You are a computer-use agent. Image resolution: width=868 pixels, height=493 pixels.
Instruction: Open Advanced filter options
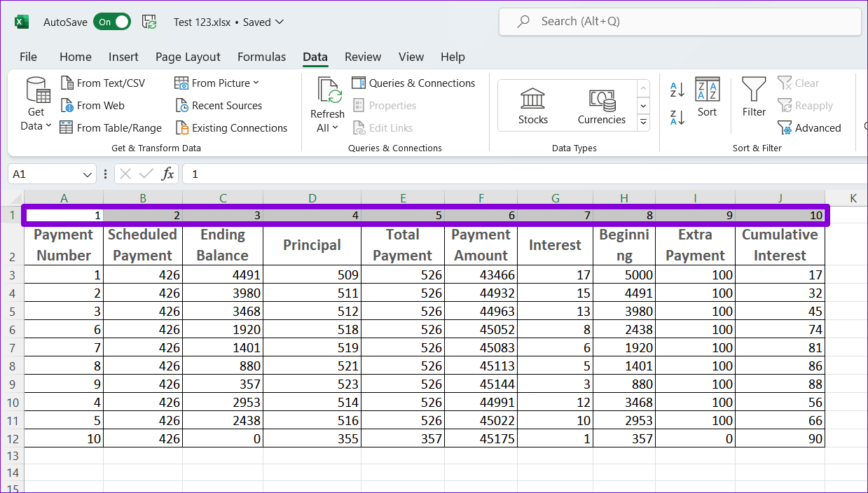809,128
